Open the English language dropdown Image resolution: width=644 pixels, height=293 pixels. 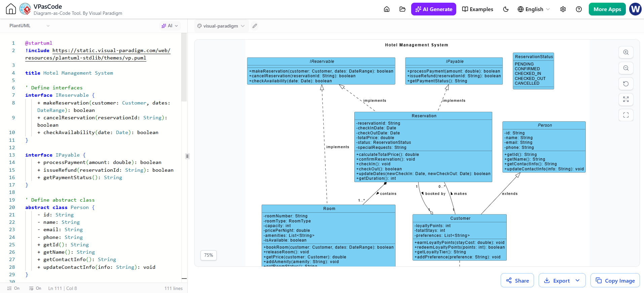point(534,9)
